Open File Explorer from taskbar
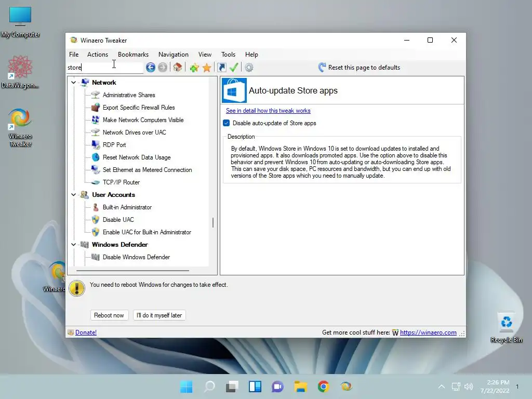532x399 pixels. [x=301, y=387]
